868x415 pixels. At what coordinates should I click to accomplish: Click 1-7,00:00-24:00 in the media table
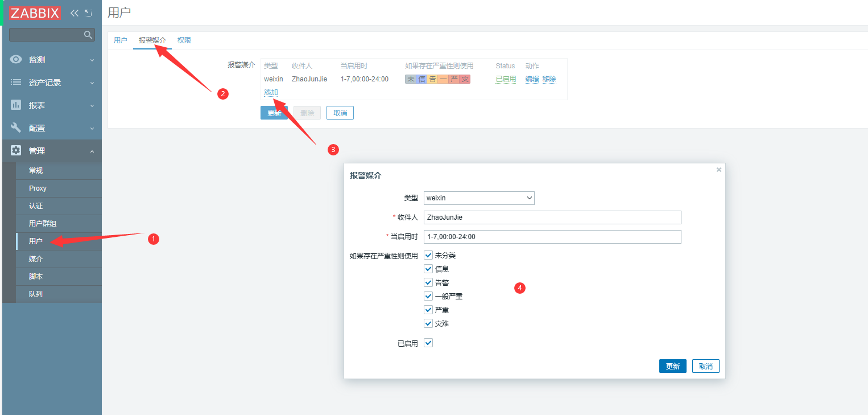point(365,79)
